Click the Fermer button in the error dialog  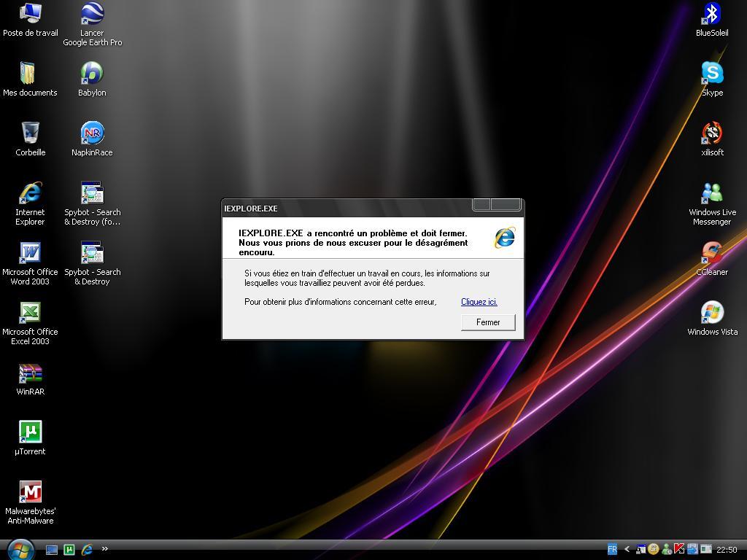[x=488, y=322]
